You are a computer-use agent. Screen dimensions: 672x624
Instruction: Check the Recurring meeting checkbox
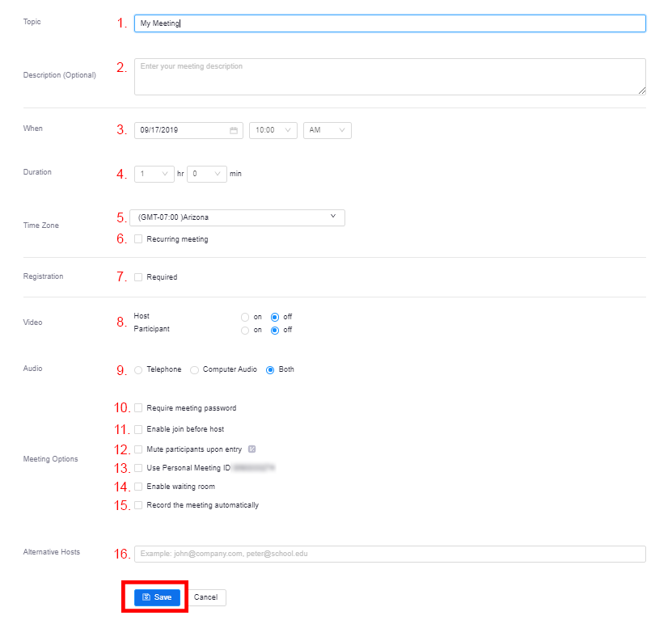pyautogui.click(x=138, y=239)
